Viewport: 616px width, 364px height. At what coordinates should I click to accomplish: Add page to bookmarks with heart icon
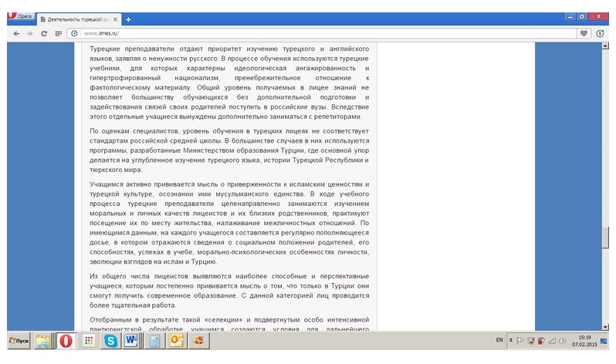[x=584, y=34]
